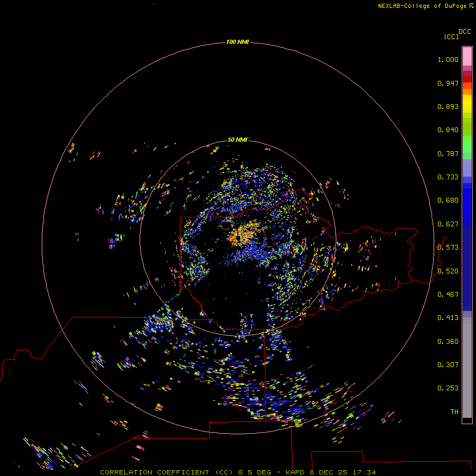
Task: Pick the gray swatch low in the color bar
Action: (x=467, y=370)
